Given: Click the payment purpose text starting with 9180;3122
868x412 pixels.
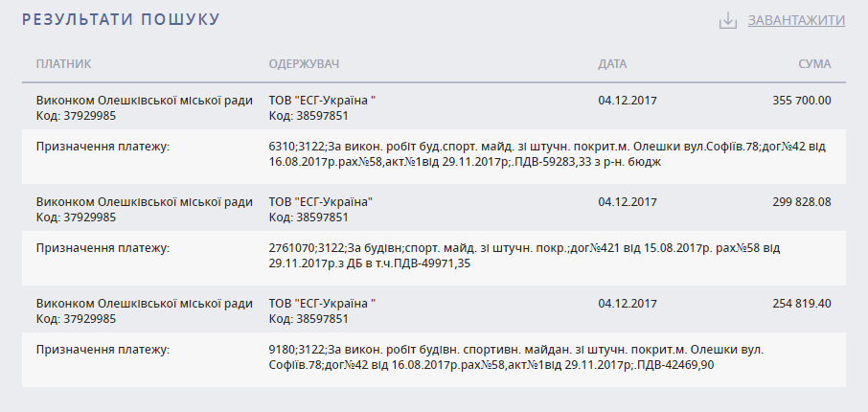Looking at the screenshot, I should pos(516,357).
